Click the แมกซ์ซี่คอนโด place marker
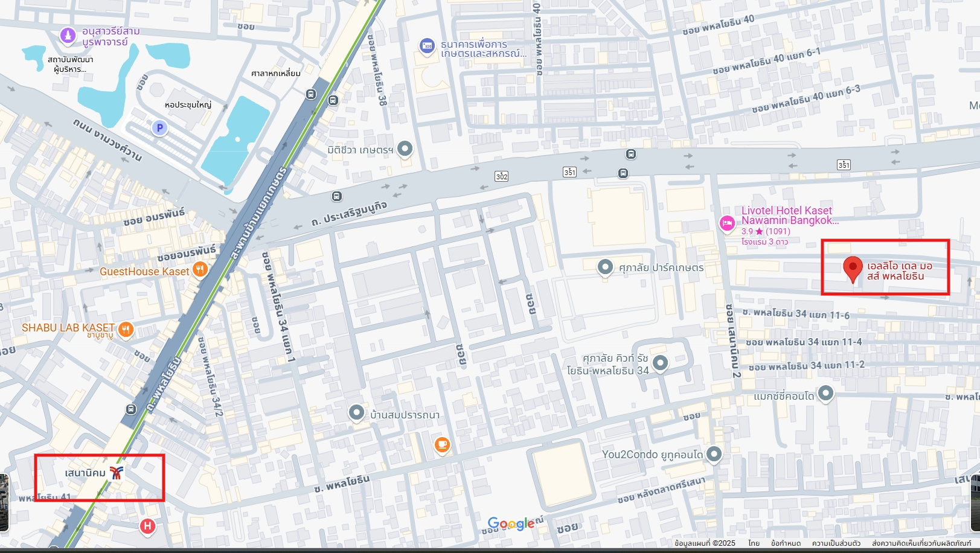Screen dimensions: 980x553 (x=825, y=394)
